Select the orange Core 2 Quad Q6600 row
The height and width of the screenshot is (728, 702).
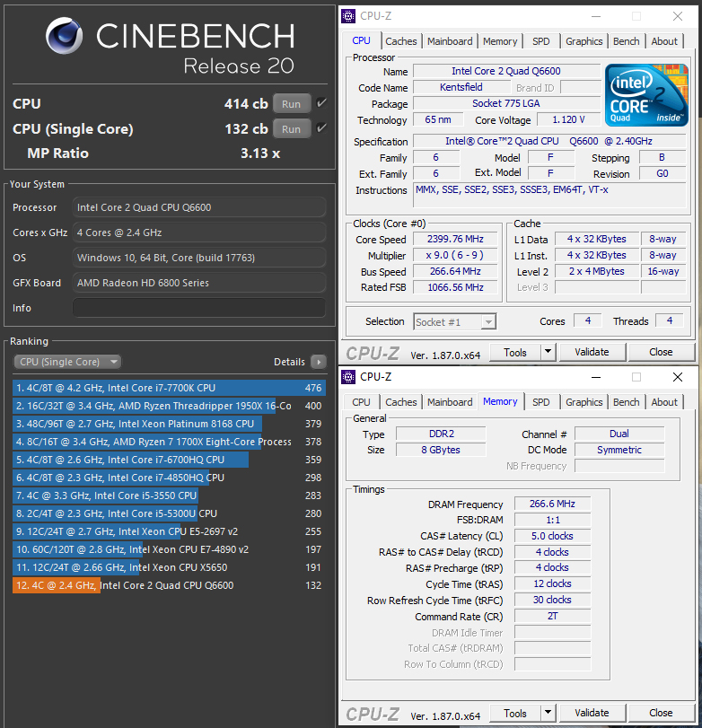point(169,585)
